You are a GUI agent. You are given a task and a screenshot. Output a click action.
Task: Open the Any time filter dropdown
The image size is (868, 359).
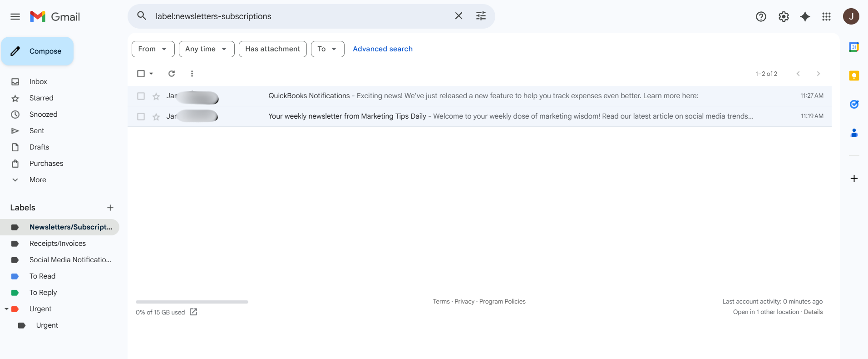point(207,49)
